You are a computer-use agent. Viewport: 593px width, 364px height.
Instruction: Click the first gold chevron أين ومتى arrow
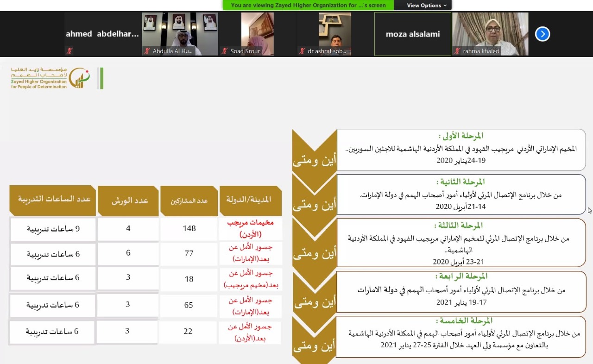click(314, 151)
